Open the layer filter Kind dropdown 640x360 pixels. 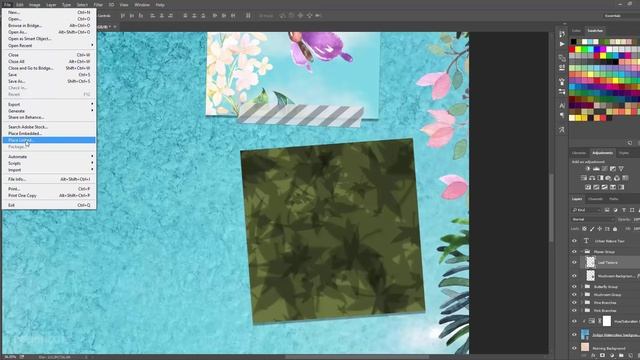click(x=587, y=210)
